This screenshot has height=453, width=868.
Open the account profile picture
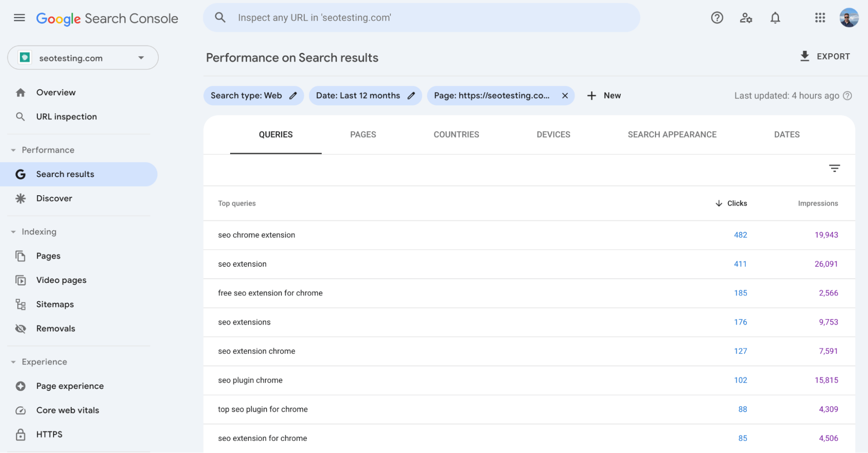849,18
